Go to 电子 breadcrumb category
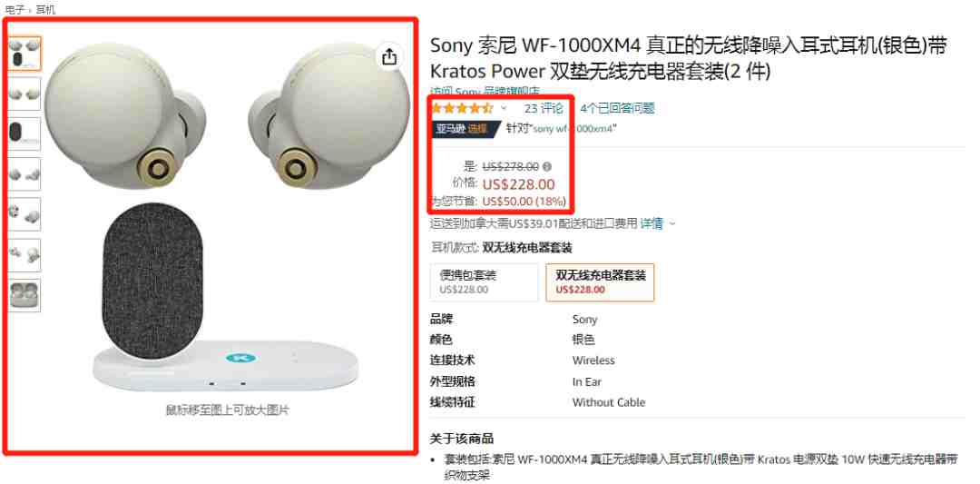The height and width of the screenshot is (484, 980). [14, 9]
